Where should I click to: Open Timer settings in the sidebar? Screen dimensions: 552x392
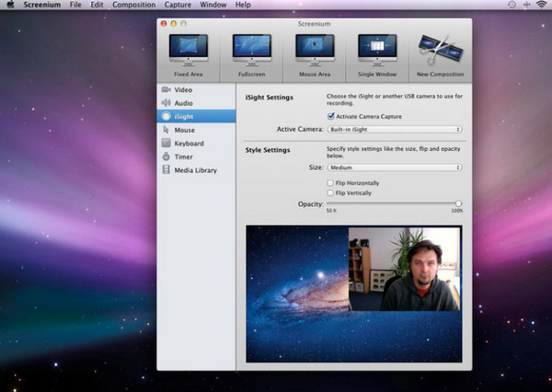[184, 157]
